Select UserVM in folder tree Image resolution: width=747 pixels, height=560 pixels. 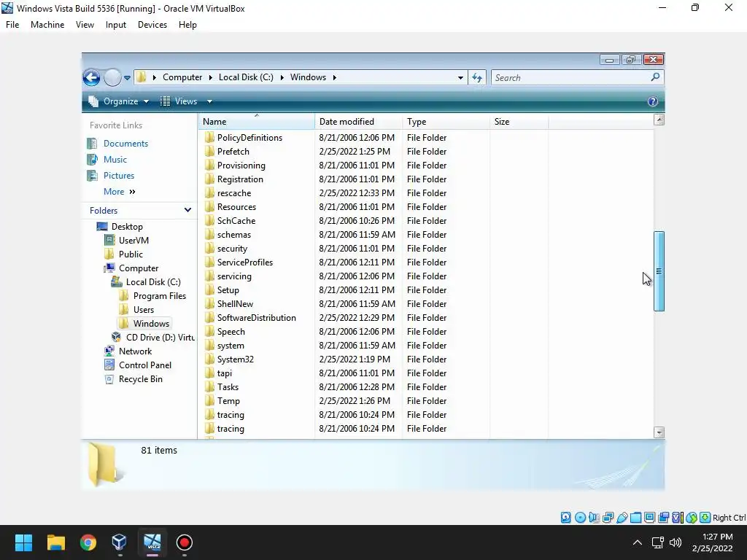point(134,241)
